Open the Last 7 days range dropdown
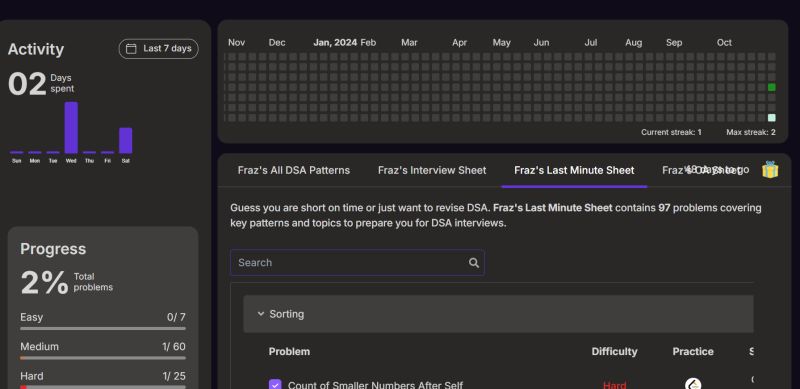800x389 pixels. tap(159, 48)
